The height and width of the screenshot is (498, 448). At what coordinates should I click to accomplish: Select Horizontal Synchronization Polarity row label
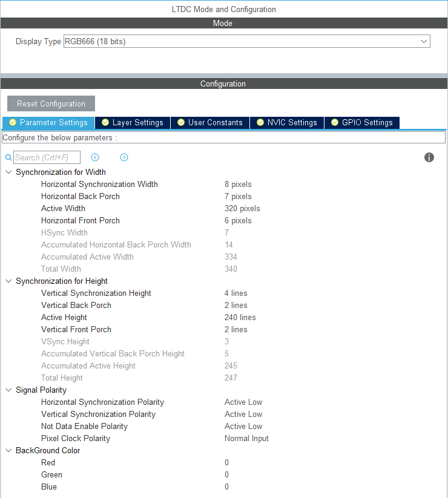pyautogui.click(x=102, y=402)
